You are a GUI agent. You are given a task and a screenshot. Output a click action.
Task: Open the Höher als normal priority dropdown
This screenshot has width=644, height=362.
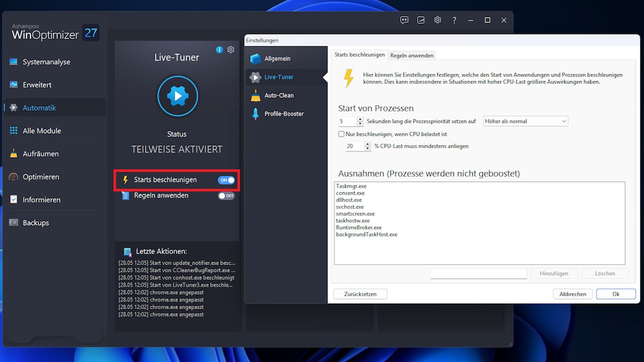pos(525,121)
